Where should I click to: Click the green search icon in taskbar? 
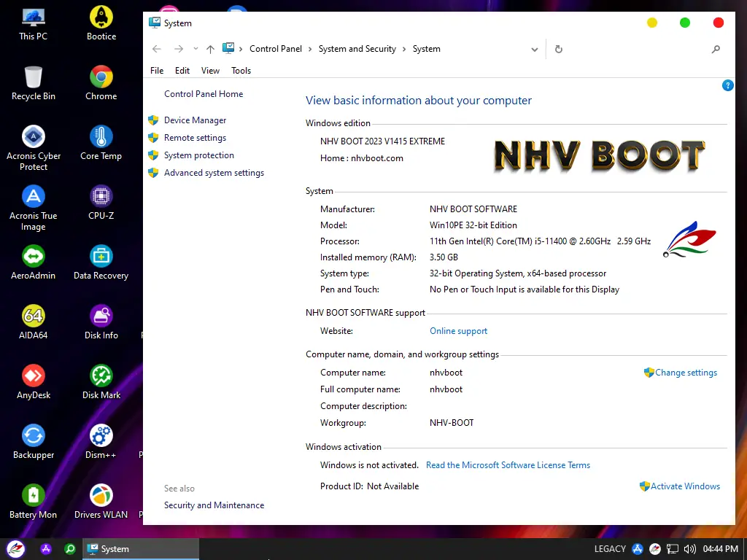click(x=70, y=549)
